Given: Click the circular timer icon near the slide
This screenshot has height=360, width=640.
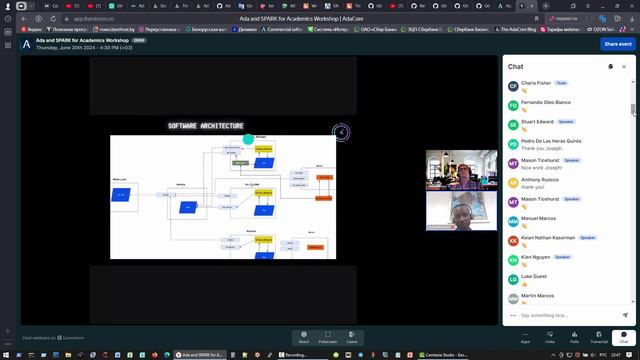Looking at the screenshot, I should tap(341, 132).
